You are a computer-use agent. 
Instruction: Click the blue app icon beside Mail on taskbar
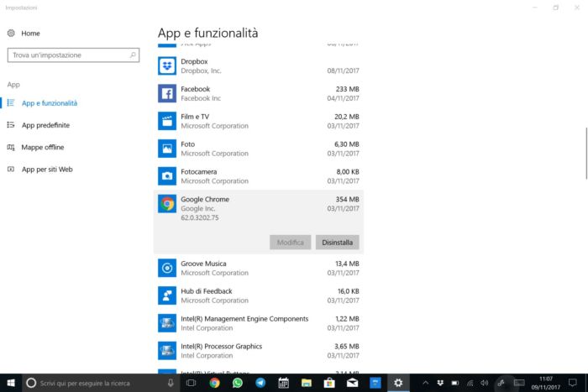click(375, 383)
